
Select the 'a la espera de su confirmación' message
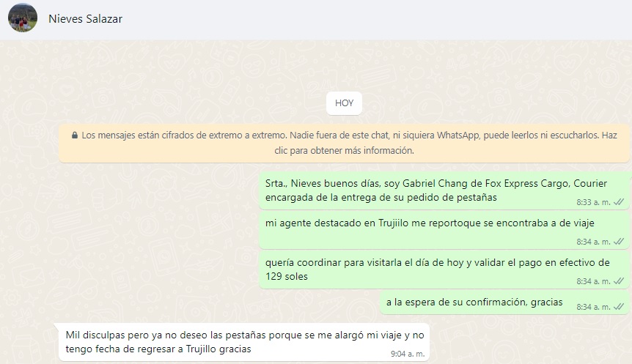(504, 302)
